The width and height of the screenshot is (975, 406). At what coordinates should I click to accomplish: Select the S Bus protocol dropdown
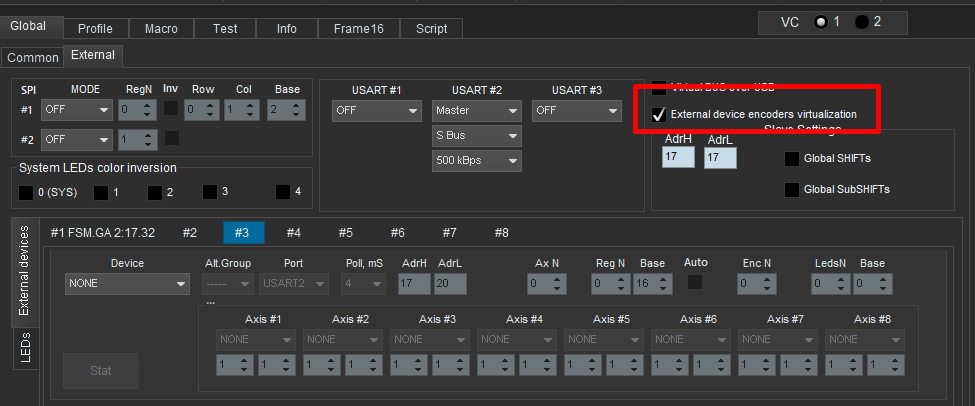[476, 135]
